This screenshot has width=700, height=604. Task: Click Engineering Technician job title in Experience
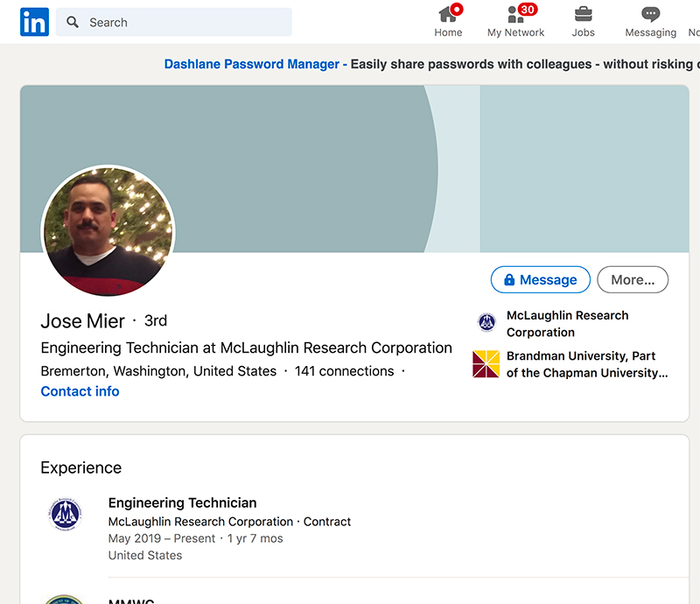[x=182, y=502]
